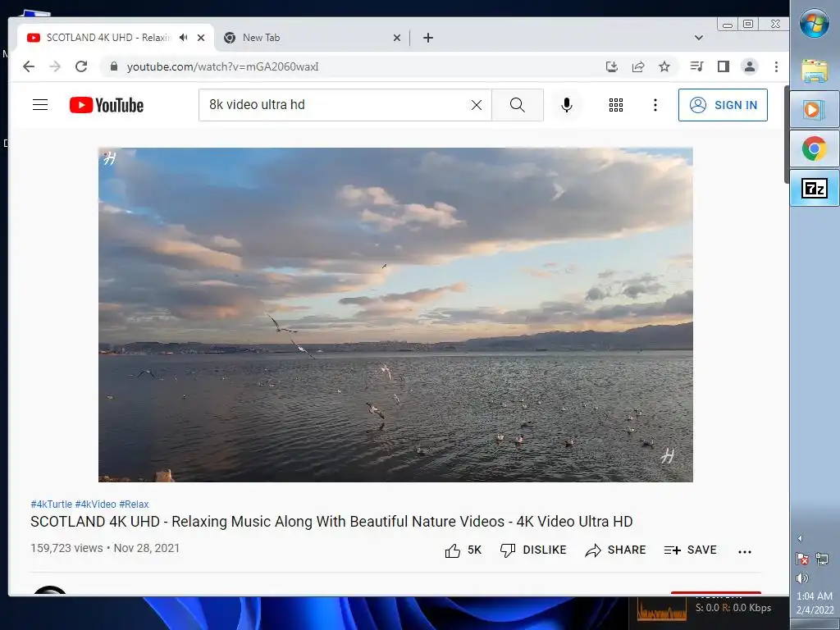Open the #4kTurtle hashtag link

tap(52, 504)
